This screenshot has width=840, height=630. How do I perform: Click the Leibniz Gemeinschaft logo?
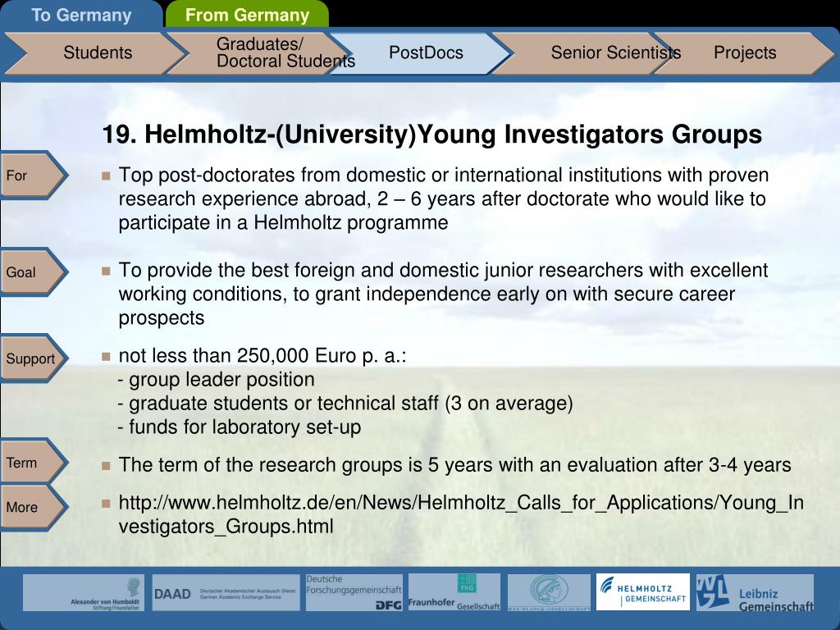[x=755, y=592]
